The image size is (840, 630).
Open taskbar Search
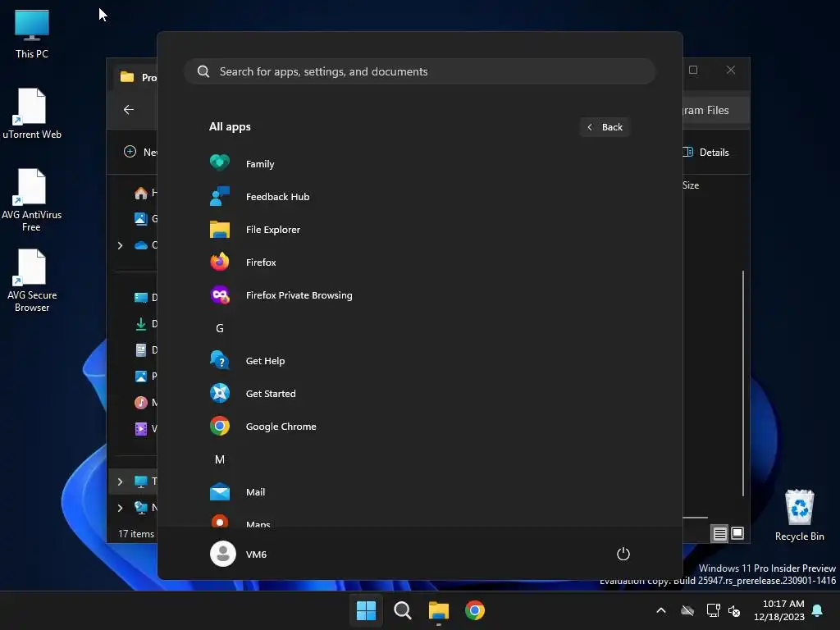point(402,610)
